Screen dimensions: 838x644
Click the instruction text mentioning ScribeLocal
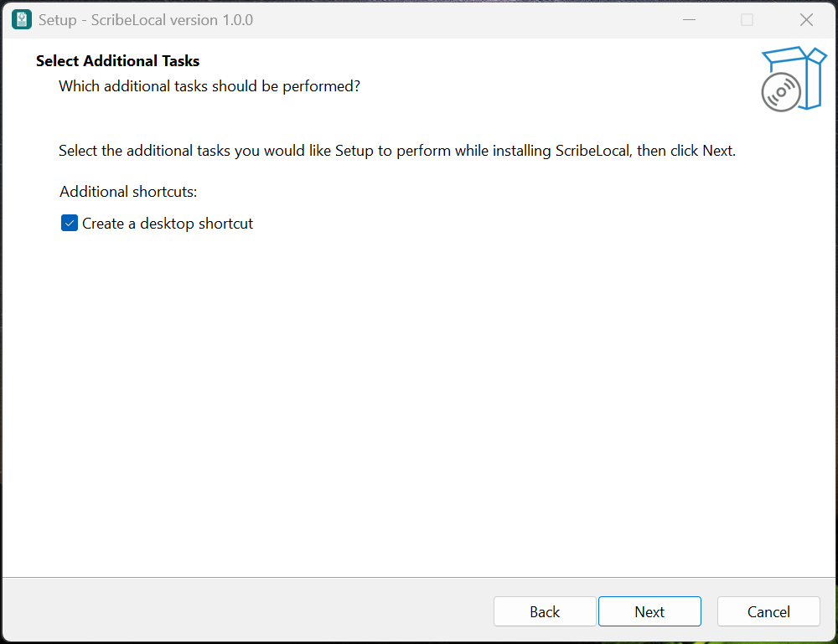(396, 152)
